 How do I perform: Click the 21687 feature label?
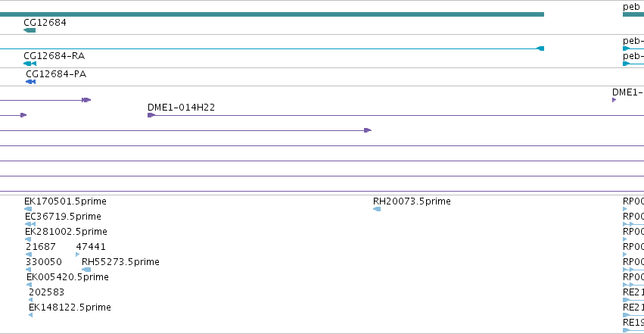point(41,247)
